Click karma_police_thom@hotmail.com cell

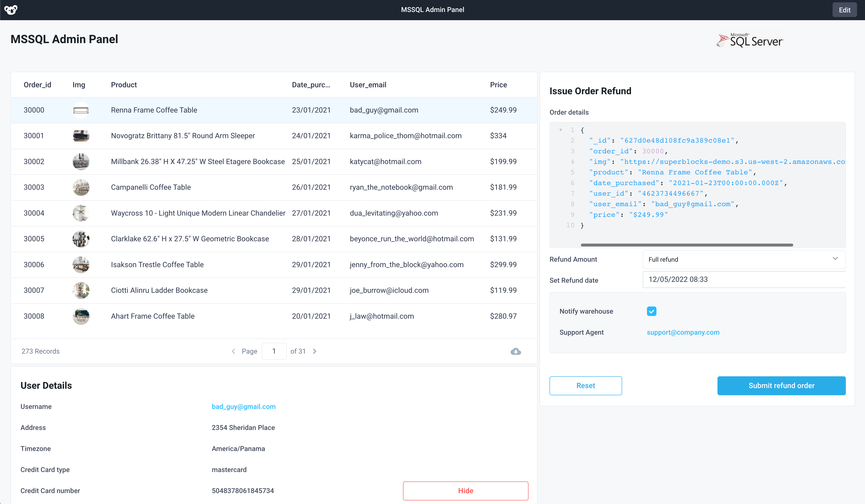point(406,136)
